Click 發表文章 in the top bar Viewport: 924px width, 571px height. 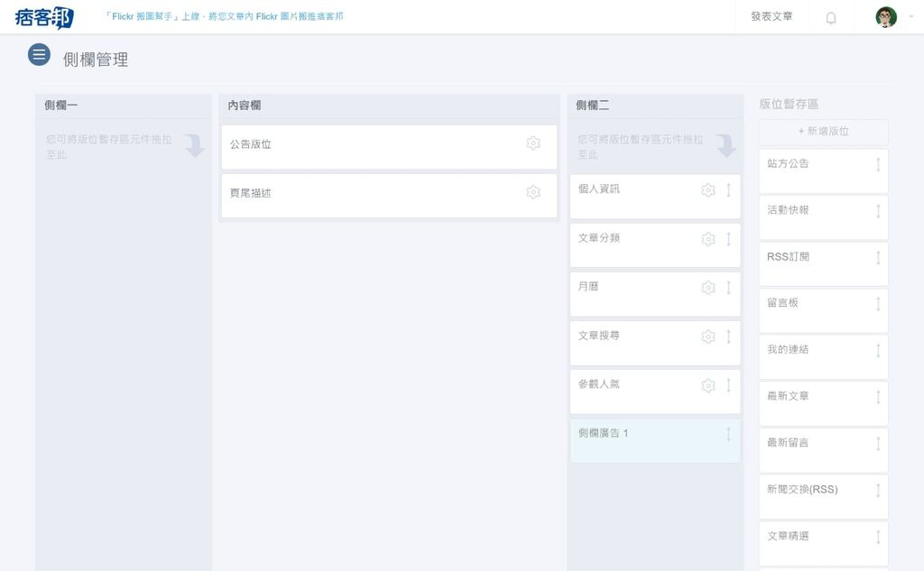point(772,17)
